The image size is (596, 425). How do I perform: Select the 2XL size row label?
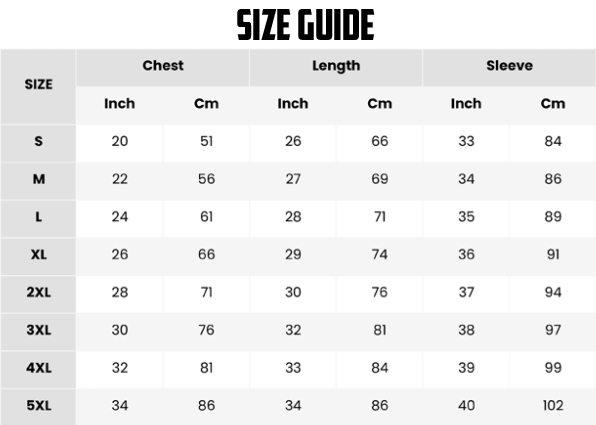pos(38,292)
